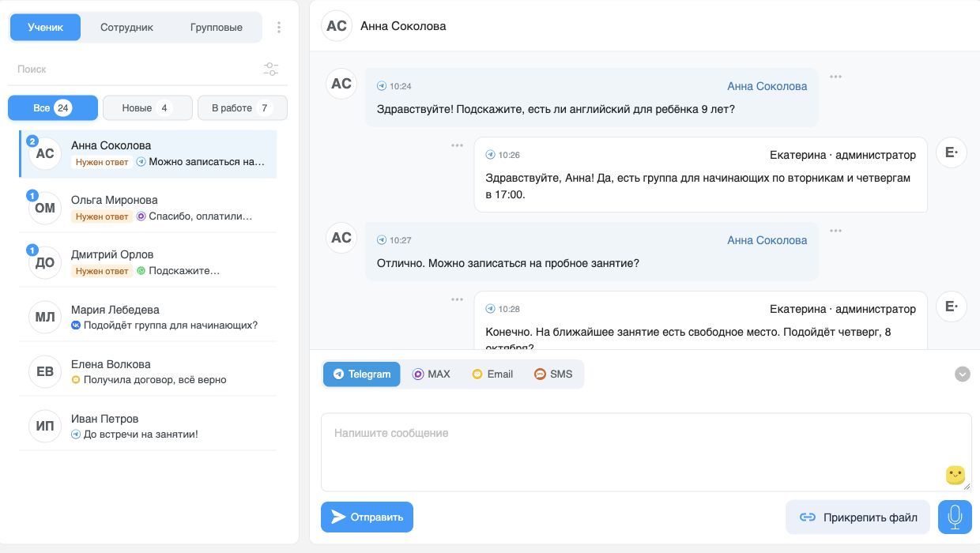Click the ОМ avatar of Ольга Миронова
Image resolution: width=980 pixels, height=553 pixels.
(x=45, y=208)
